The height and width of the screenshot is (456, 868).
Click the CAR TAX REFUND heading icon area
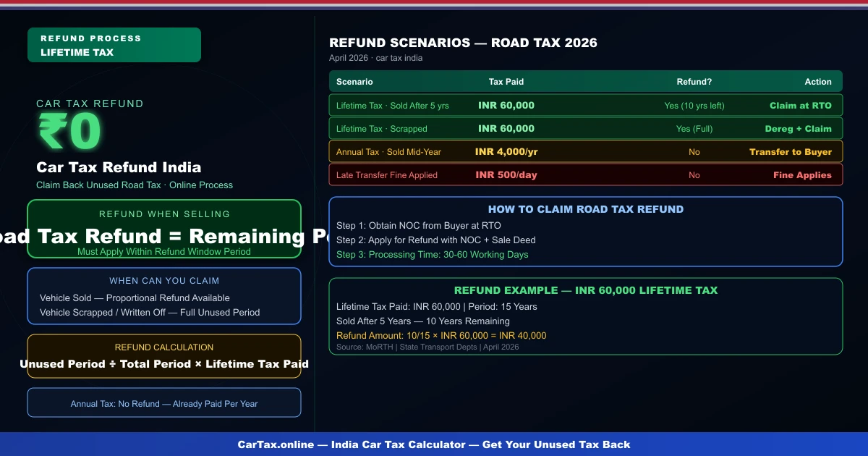point(90,104)
